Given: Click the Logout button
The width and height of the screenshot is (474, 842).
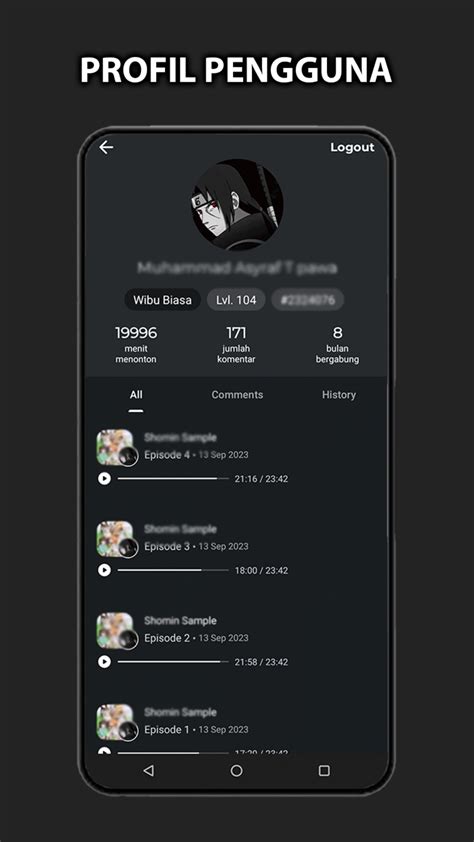Looking at the screenshot, I should click(352, 148).
